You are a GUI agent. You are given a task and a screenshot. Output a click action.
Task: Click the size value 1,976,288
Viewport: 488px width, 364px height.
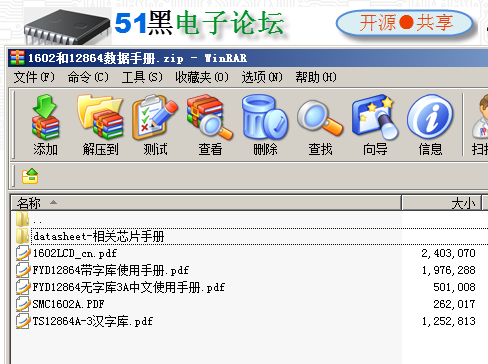tap(448, 270)
